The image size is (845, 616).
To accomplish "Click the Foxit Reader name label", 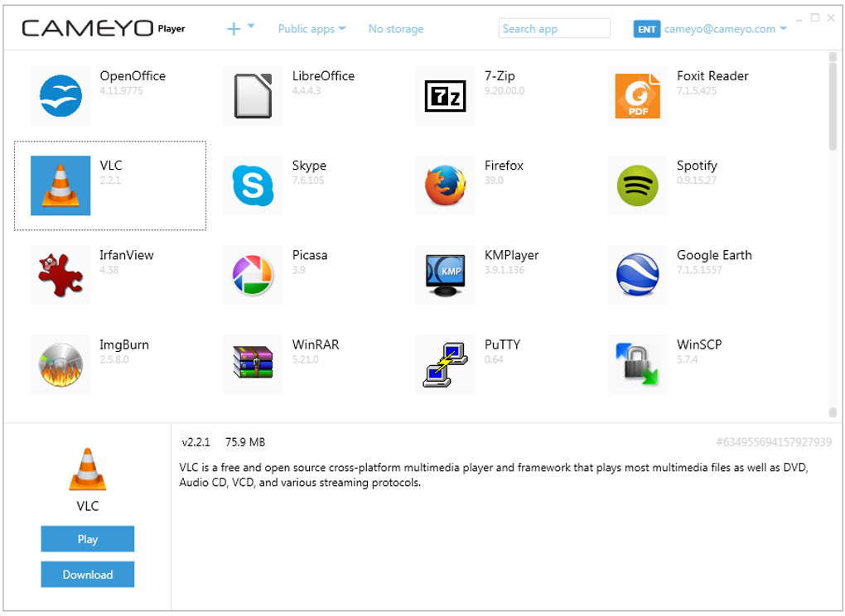I will click(x=712, y=76).
